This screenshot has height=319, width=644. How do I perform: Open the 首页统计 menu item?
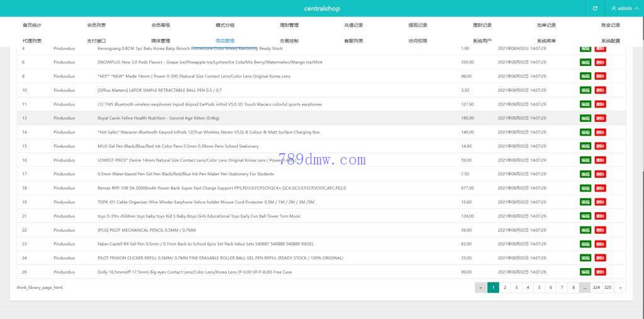click(32, 25)
